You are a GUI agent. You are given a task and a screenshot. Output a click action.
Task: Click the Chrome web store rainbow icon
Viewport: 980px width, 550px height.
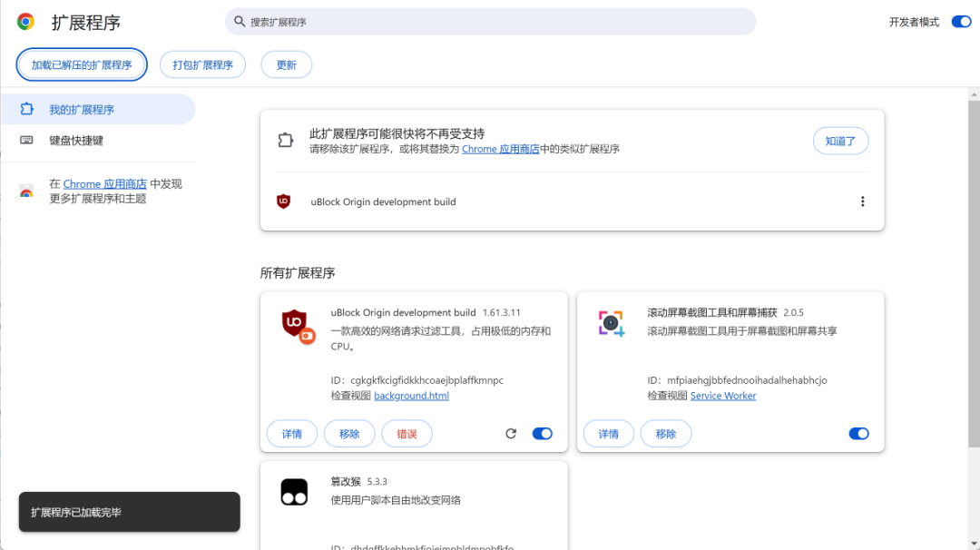(x=26, y=192)
